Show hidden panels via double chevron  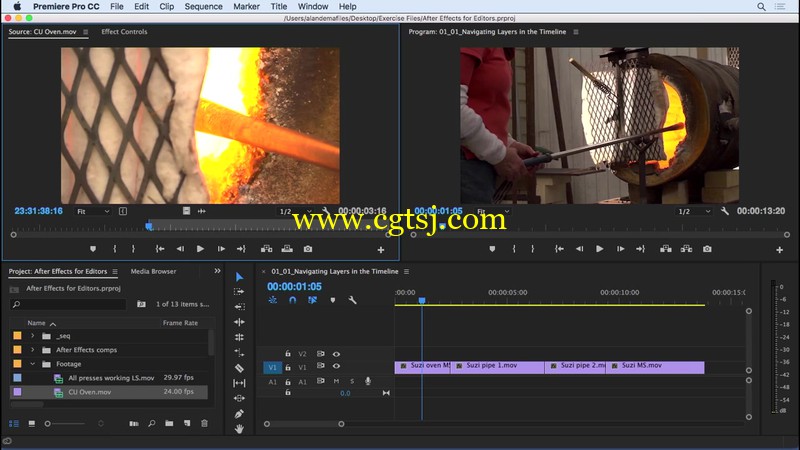(217, 271)
